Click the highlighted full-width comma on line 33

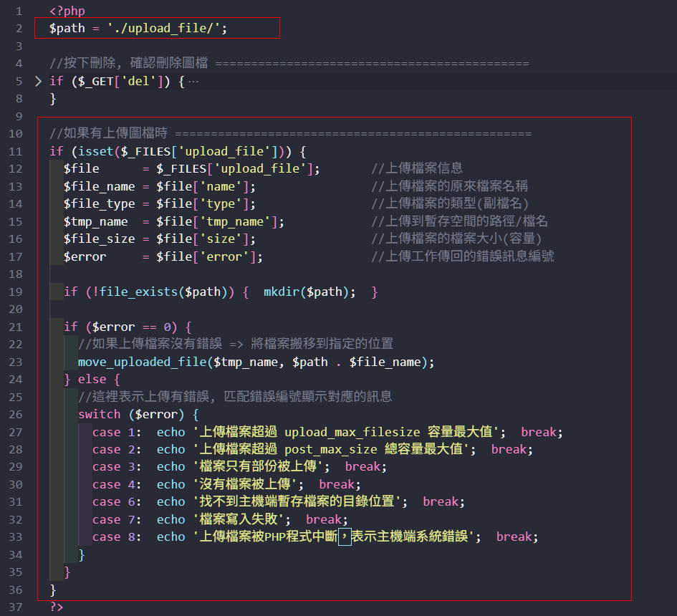[345, 536]
